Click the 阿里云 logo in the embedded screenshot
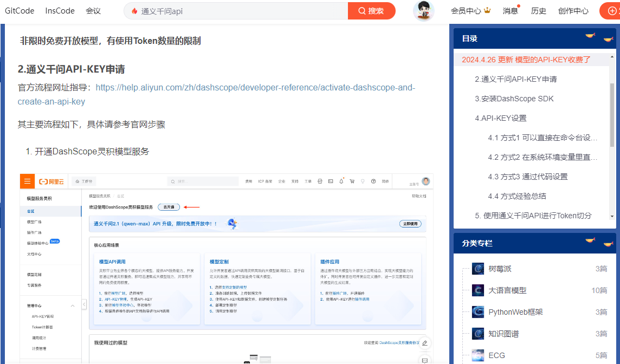620x364 pixels. (51, 181)
